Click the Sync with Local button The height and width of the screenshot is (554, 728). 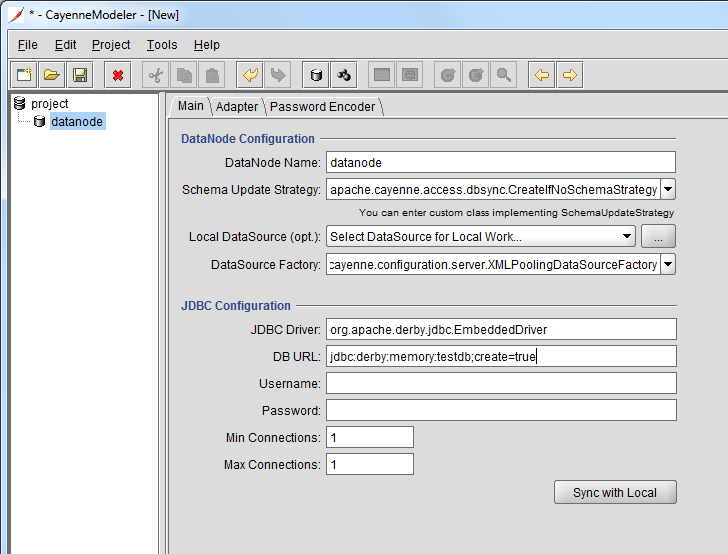615,492
